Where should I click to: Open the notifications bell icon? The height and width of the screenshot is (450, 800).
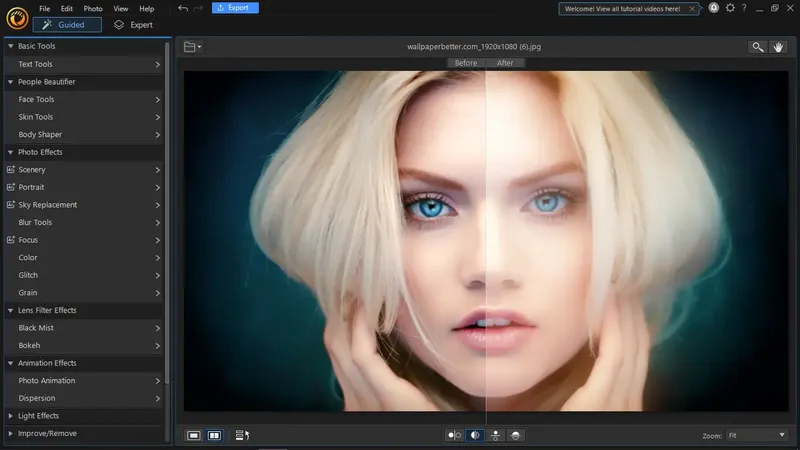click(x=714, y=8)
